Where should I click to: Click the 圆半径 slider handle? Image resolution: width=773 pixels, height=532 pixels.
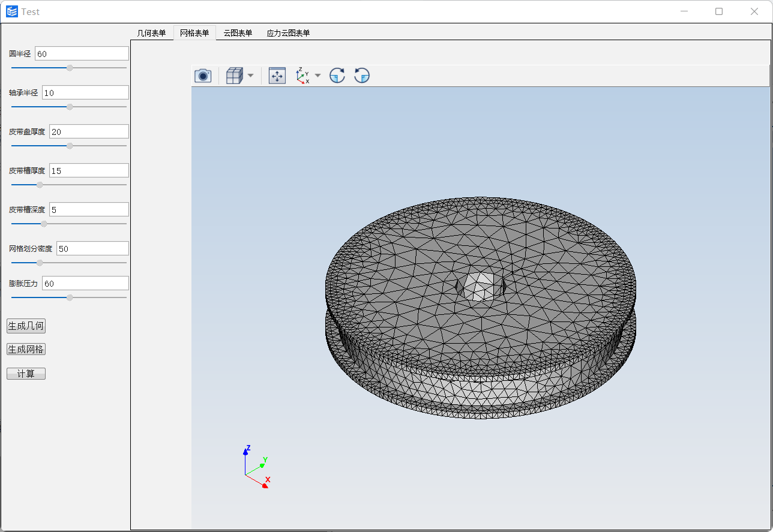70,68
